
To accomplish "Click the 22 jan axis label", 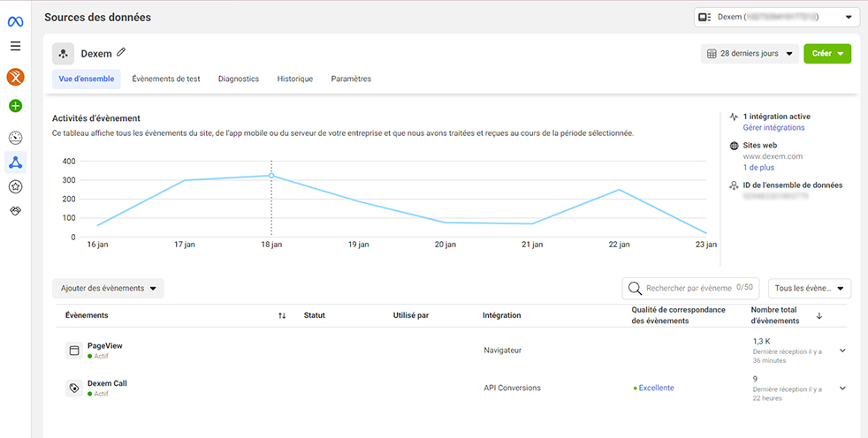I will coord(619,245).
